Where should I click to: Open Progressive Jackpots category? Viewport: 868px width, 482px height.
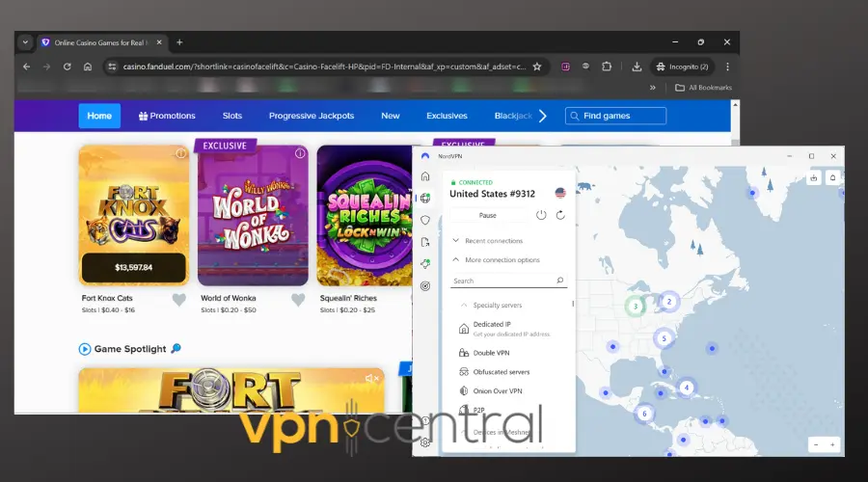point(312,116)
